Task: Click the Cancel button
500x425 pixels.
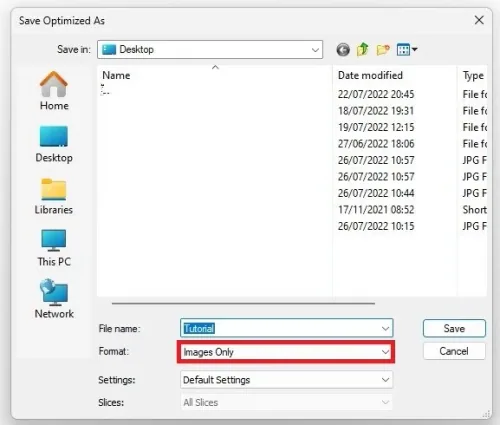Action: click(454, 351)
